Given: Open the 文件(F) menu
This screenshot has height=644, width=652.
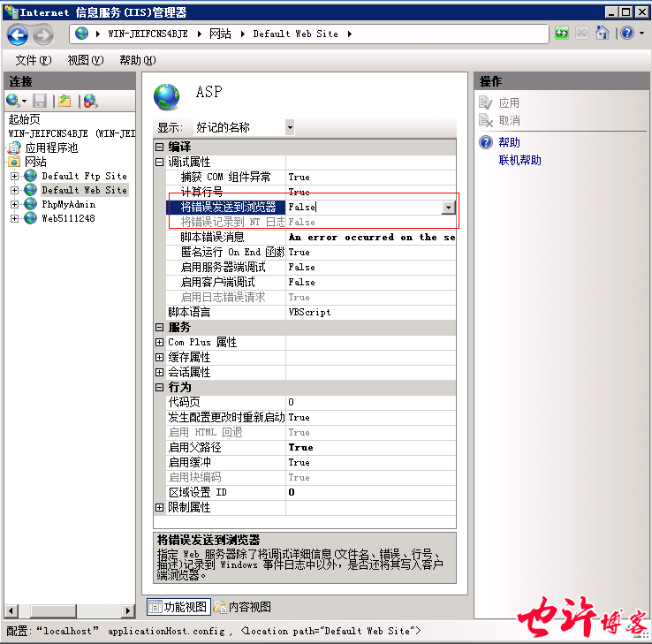Looking at the screenshot, I should tap(34, 60).
